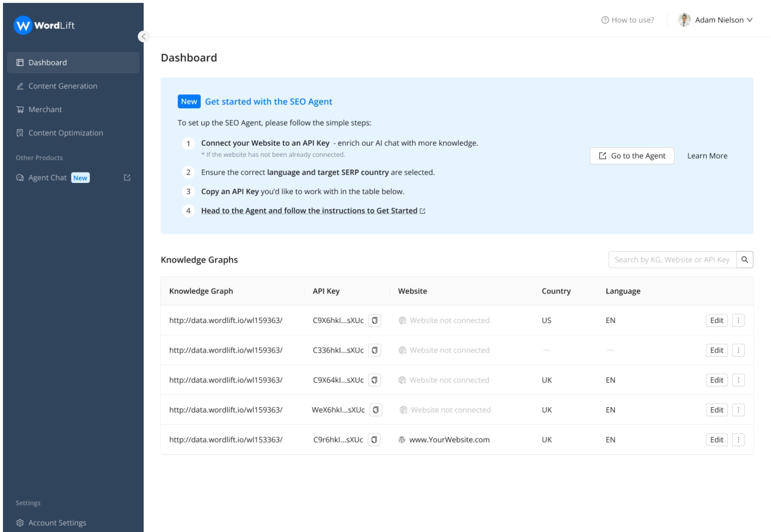Click the Country column header
Image resolution: width=771 pixels, height=532 pixels.
556,291
